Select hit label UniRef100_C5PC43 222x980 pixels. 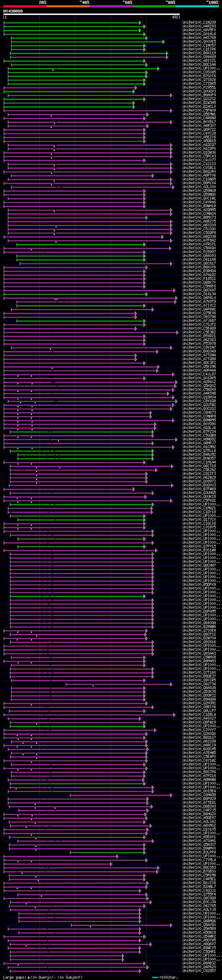(x=199, y=156)
